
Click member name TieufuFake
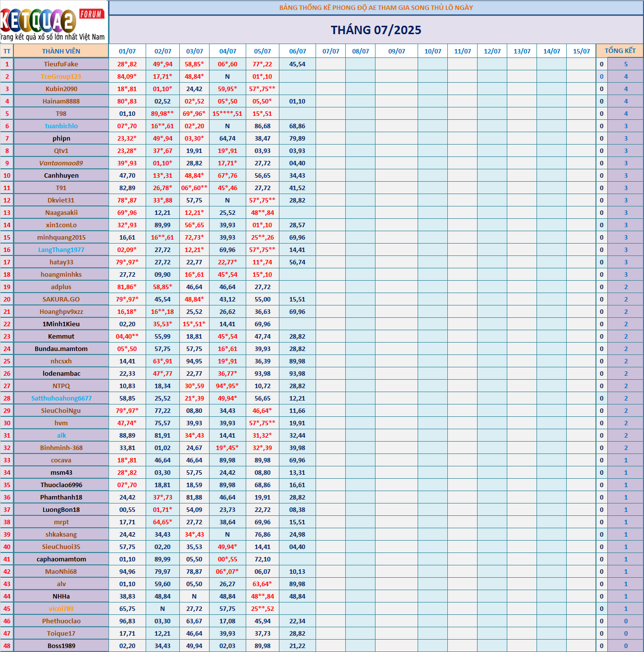pos(61,64)
